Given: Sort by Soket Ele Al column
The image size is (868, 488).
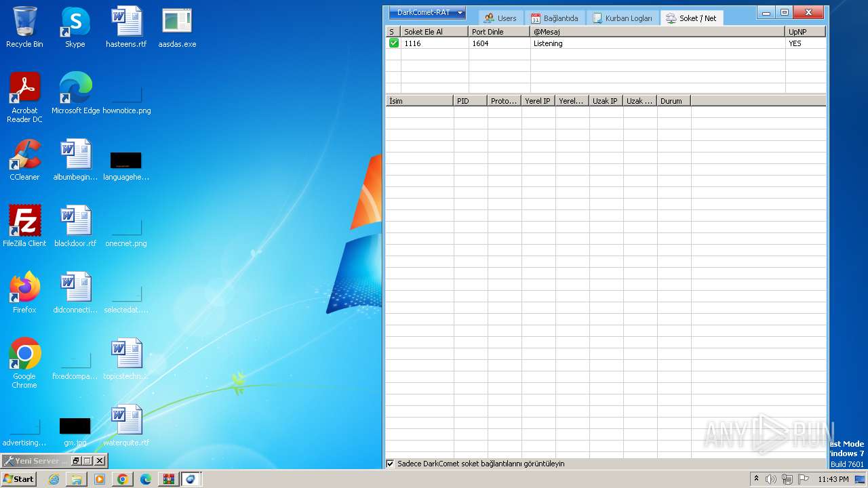Looking at the screenshot, I should click(435, 32).
